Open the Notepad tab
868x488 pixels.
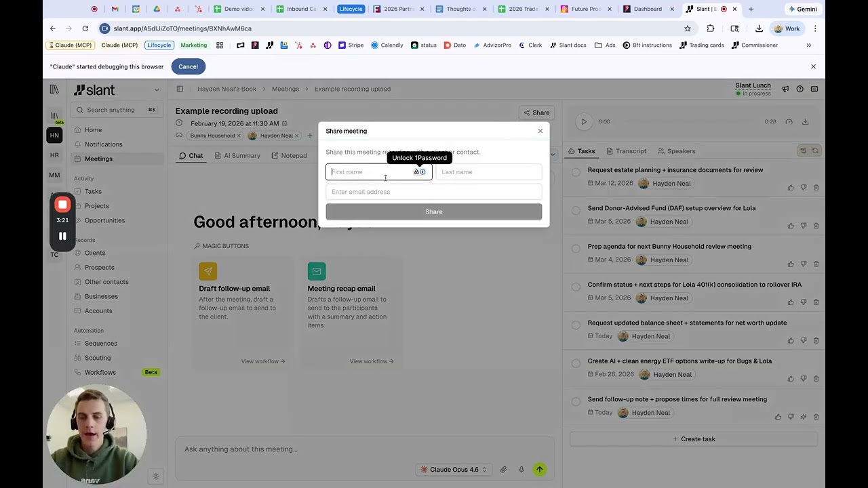(x=289, y=156)
